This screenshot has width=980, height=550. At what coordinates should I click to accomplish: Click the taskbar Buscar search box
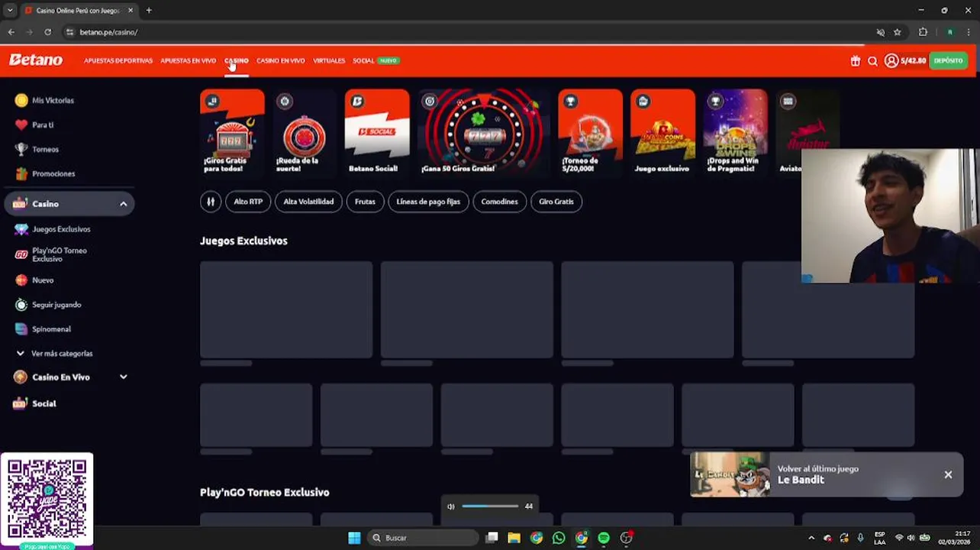click(422, 538)
